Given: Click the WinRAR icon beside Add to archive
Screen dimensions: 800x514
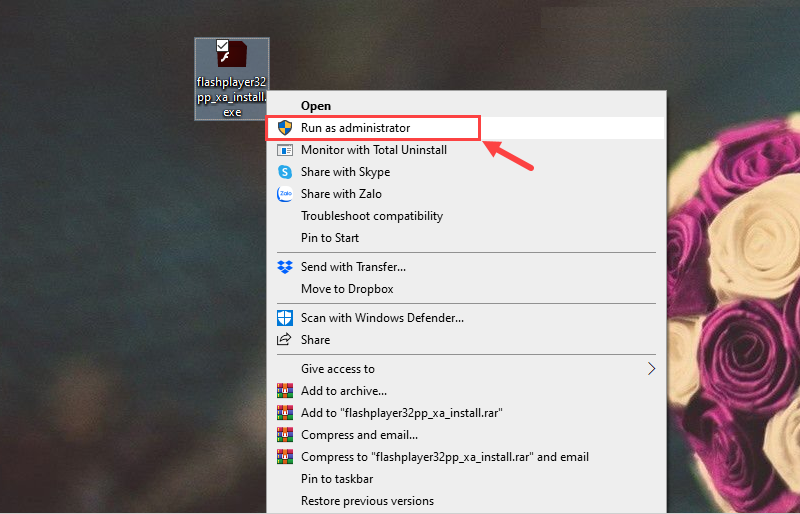Looking at the screenshot, I should coord(285,391).
